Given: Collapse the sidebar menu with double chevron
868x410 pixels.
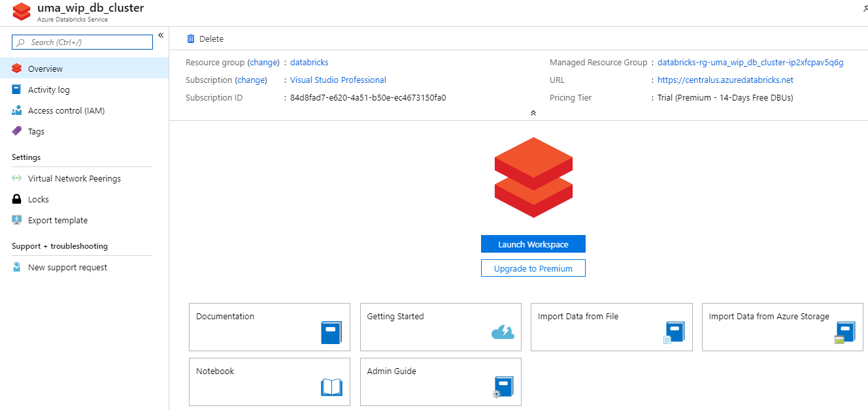Looking at the screenshot, I should click(161, 35).
